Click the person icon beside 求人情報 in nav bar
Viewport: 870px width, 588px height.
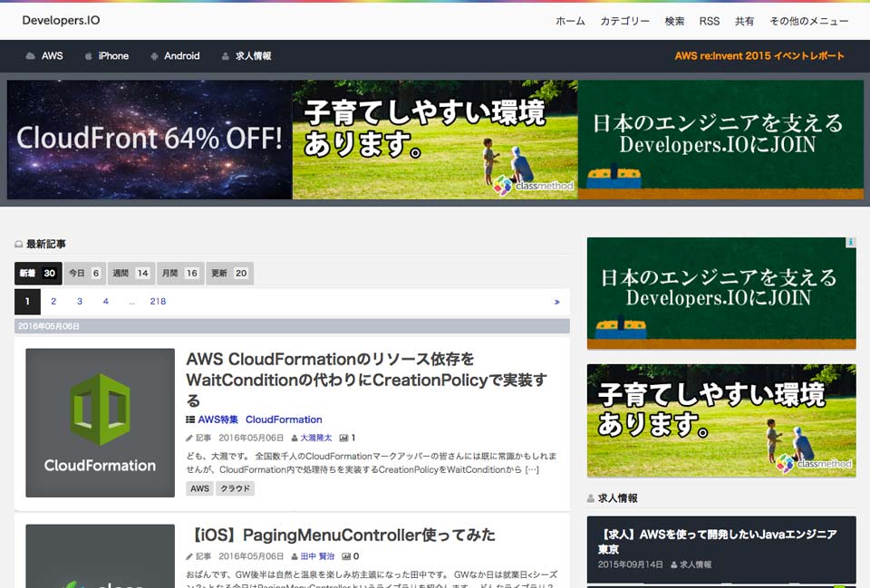point(226,56)
